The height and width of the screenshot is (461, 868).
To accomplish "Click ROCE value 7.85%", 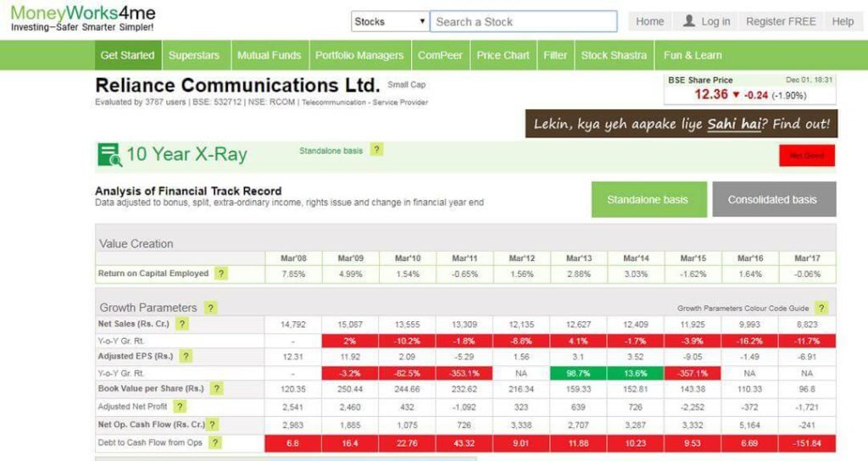I will pyautogui.click(x=293, y=274).
